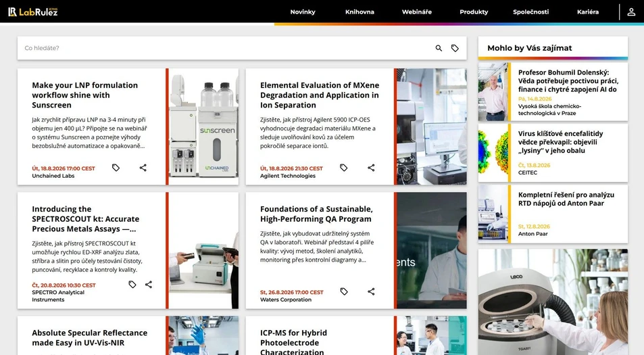Open 'Absolute Specular Reflectance' webinar title
Screen dimensions: 644x355
click(x=89, y=337)
